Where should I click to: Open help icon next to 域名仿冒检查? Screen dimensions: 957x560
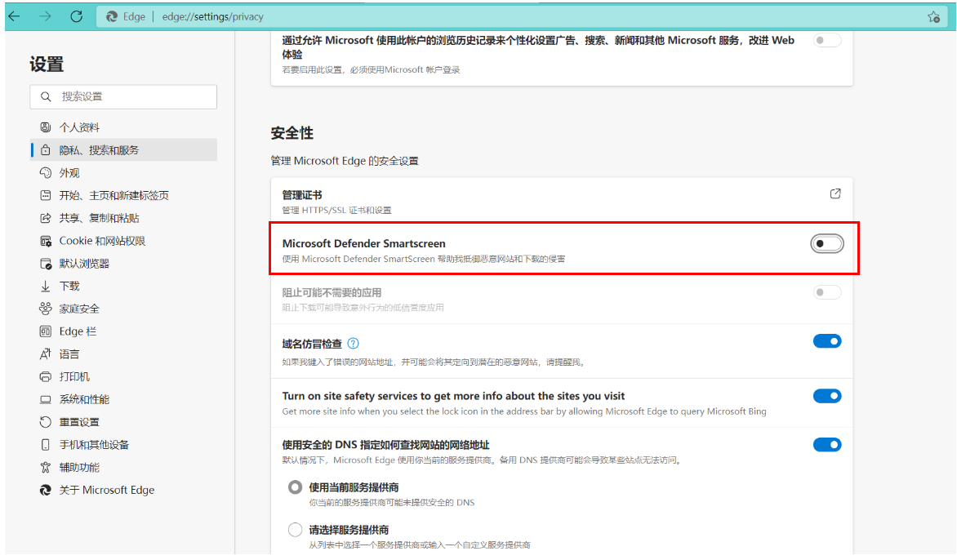point(353,344)
